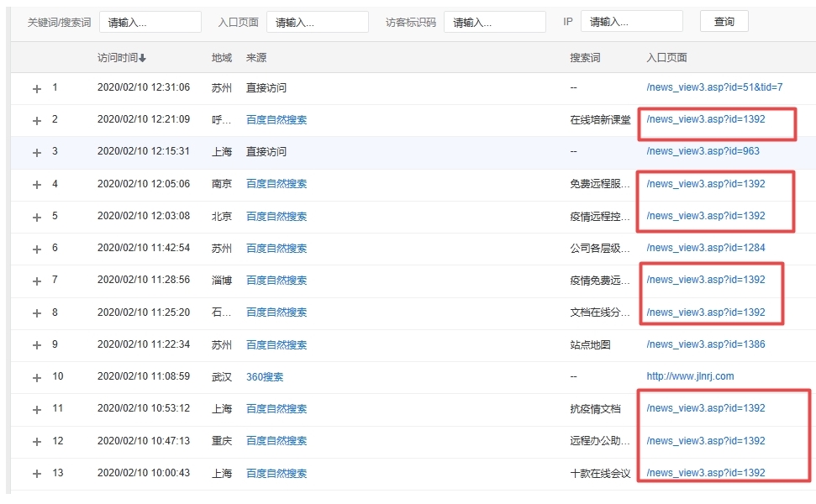Click 百度自然搜索 source link in row 2
816x504 pixels.
point(276,119)
